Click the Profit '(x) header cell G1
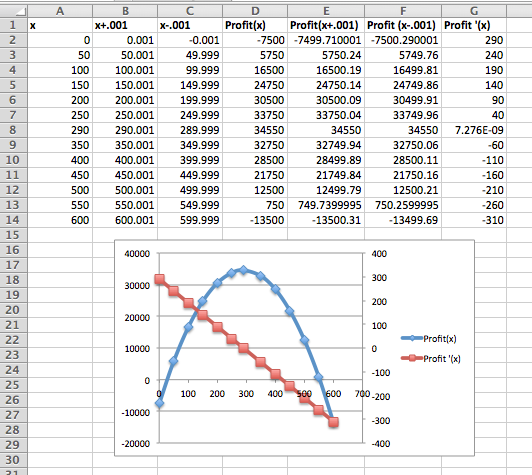The image size is (532, 475). pos(474,25)
